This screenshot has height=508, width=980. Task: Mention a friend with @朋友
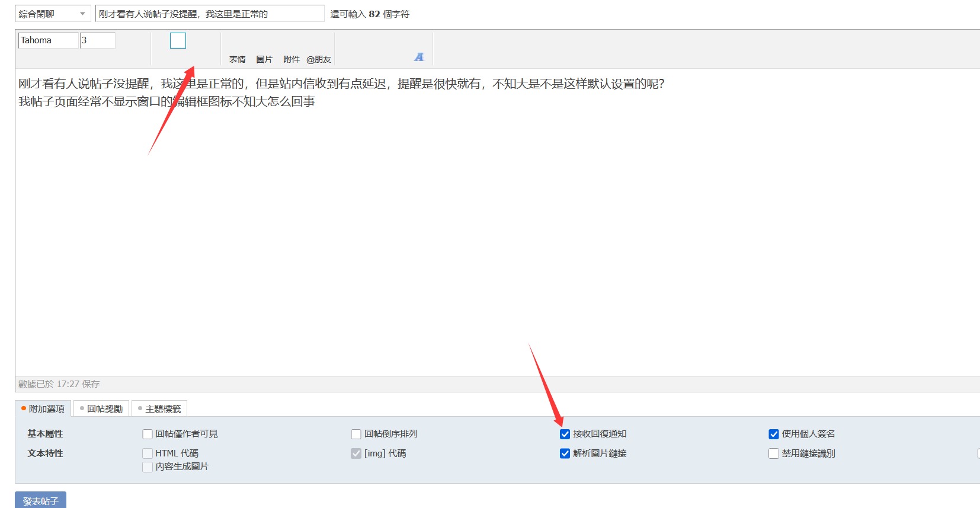[319, 59]
